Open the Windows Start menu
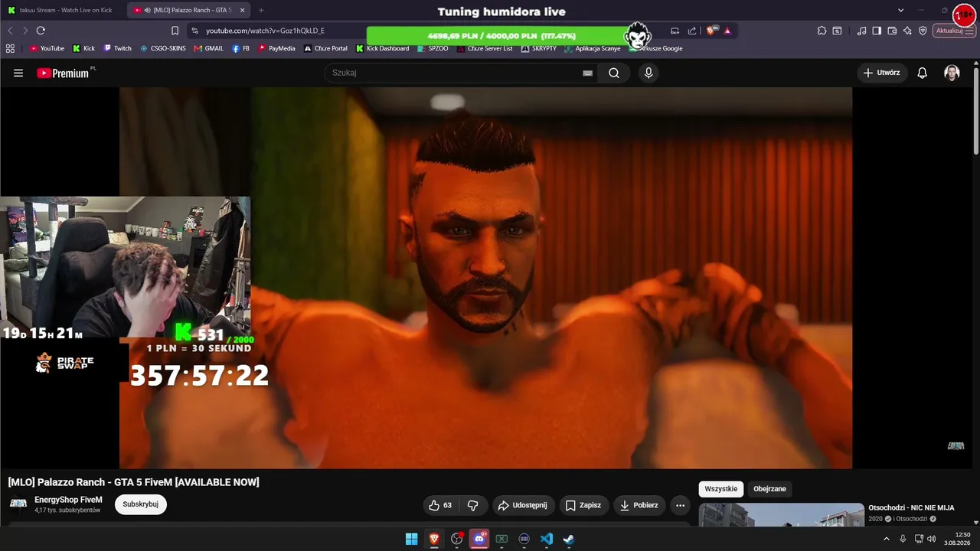This screenshot has height=551, width=980. coord(411,539)
